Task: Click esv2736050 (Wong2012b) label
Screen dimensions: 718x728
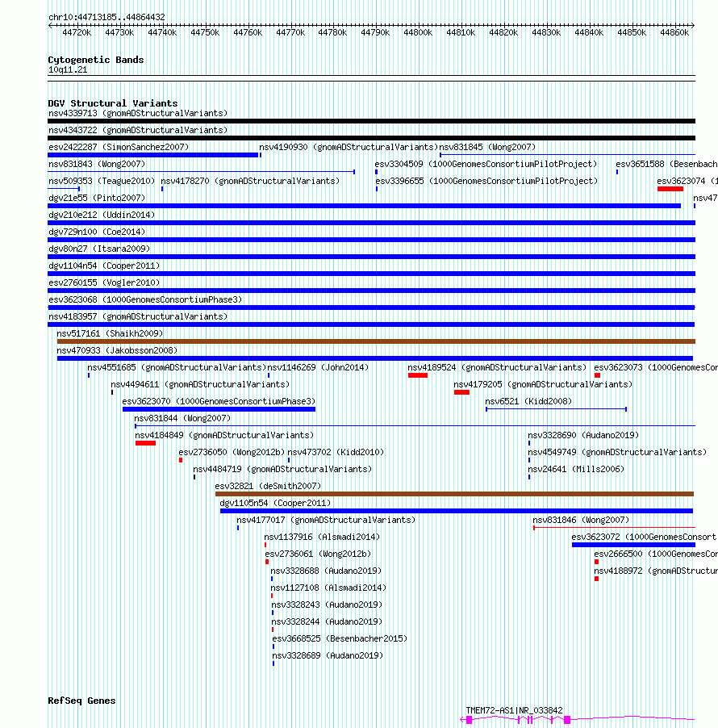Action: tap(232, 452)
